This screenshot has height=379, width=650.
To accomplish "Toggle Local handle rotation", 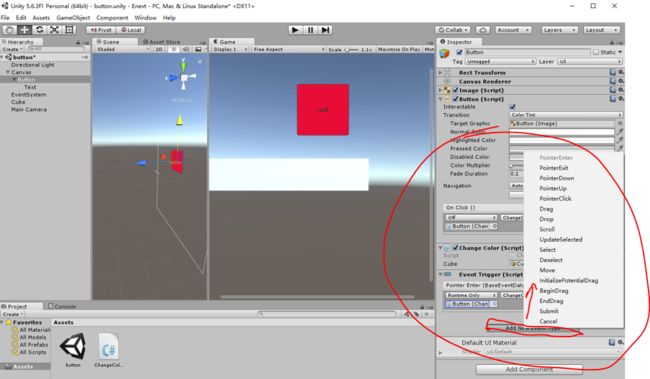I will coord(131,30).
